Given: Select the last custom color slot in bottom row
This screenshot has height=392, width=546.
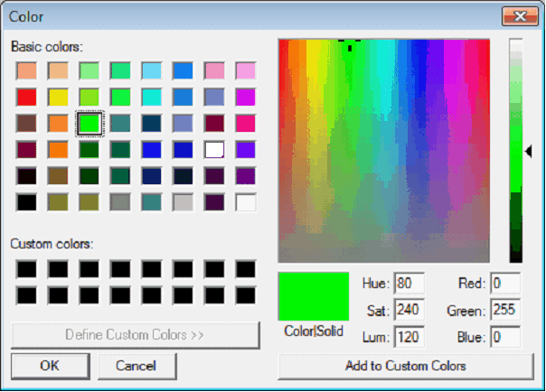Looking at the screenshot, I should [x=246, y=294].
